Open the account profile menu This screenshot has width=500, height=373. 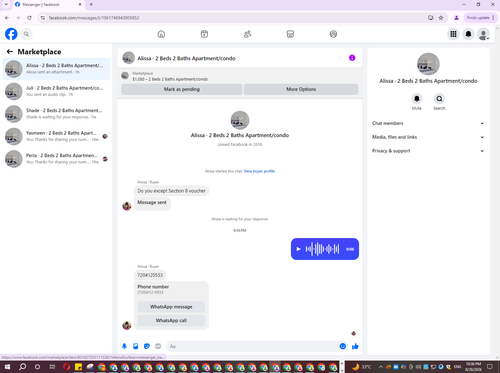pos(483,34)
